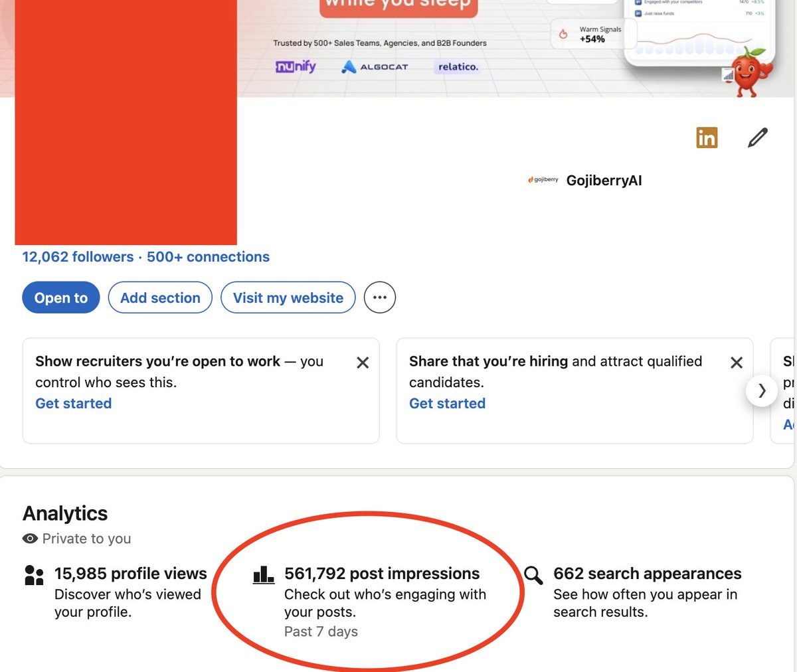Advance suggestion cards with the right chevron
This screenshot has height=672, width=797.
(762, 390)
